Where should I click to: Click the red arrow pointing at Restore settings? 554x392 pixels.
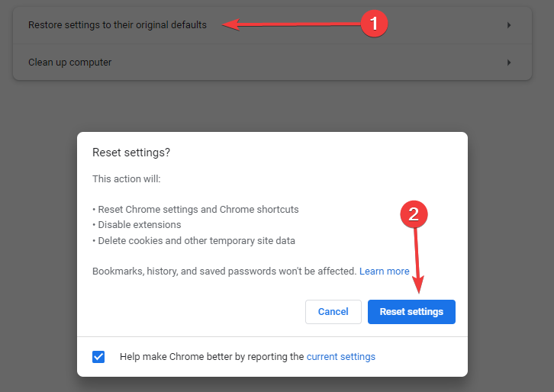291,24
